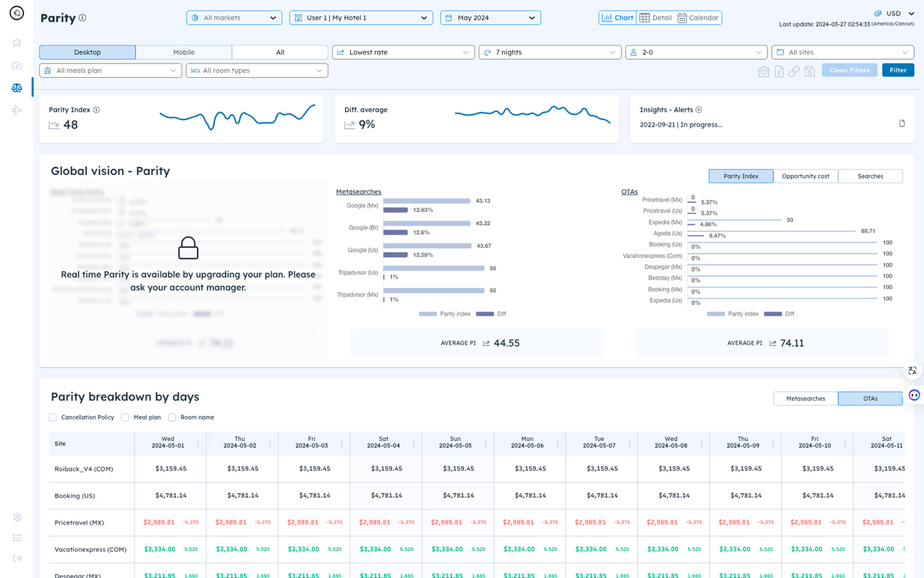
Task: Check the Room name checkbox
Action: point(172,418)
